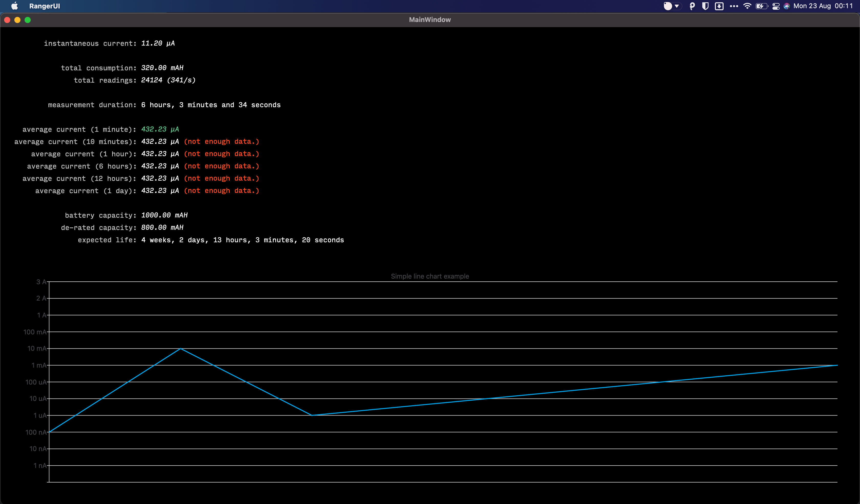The image size is (860, 504).
Task: Click the shield icon in the menu bar
Action: pos(705,6)
